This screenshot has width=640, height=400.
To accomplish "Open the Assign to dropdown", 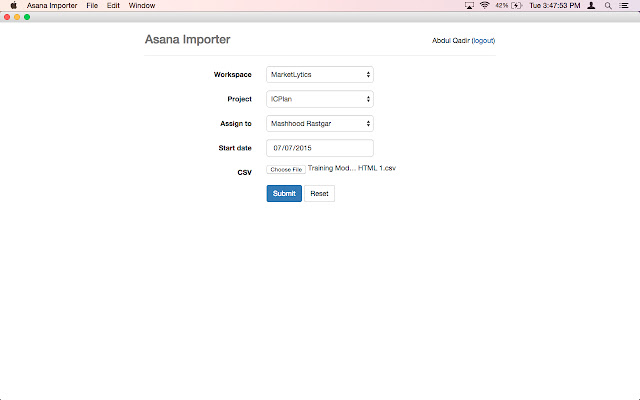I will pos(320,123).
